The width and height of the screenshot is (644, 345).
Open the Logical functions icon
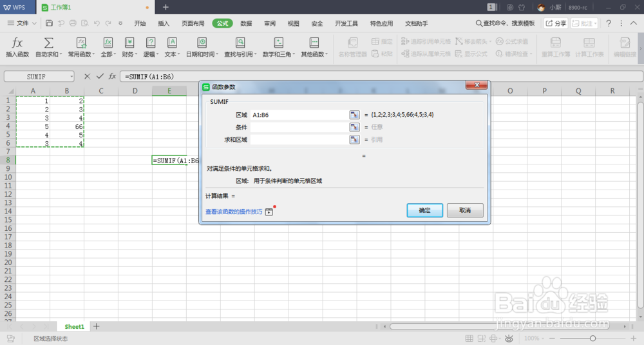151,43
